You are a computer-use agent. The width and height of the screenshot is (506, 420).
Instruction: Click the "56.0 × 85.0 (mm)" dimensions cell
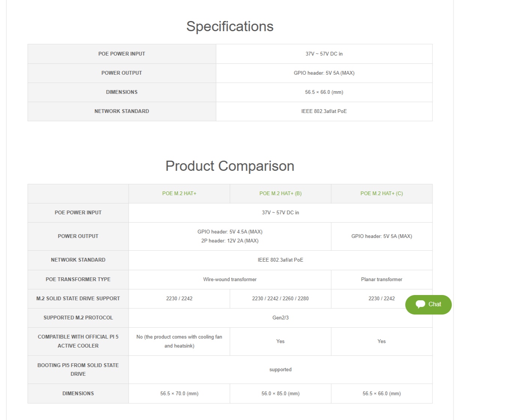click(x=280, y=393)
